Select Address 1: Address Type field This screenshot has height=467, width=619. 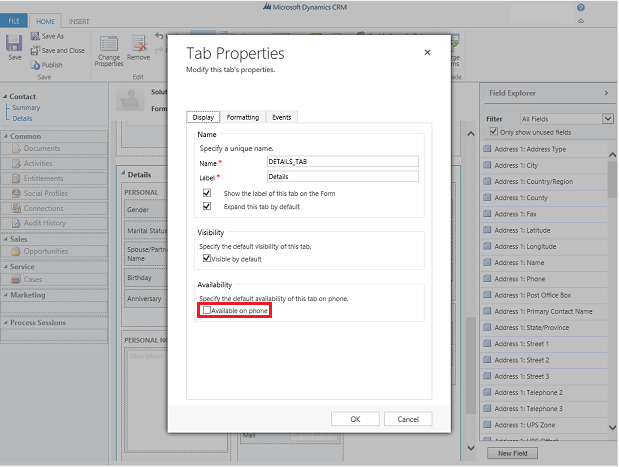544,149
